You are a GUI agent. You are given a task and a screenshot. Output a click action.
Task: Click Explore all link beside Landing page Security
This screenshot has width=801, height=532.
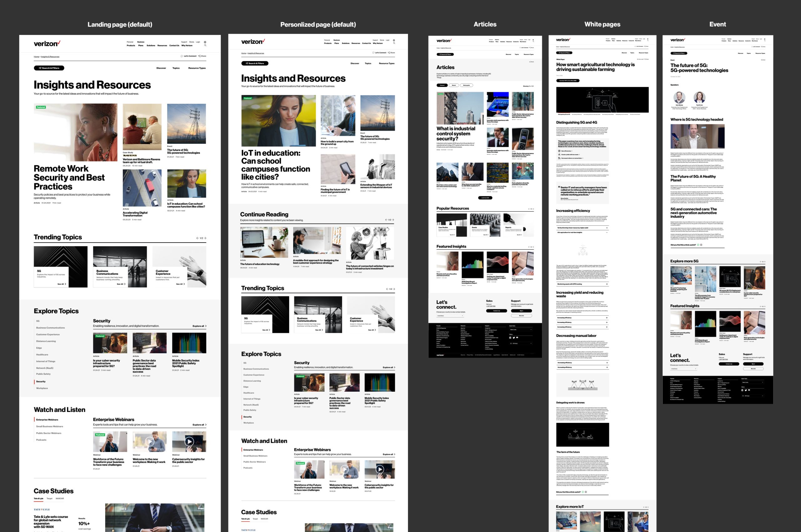pos(199,326)
